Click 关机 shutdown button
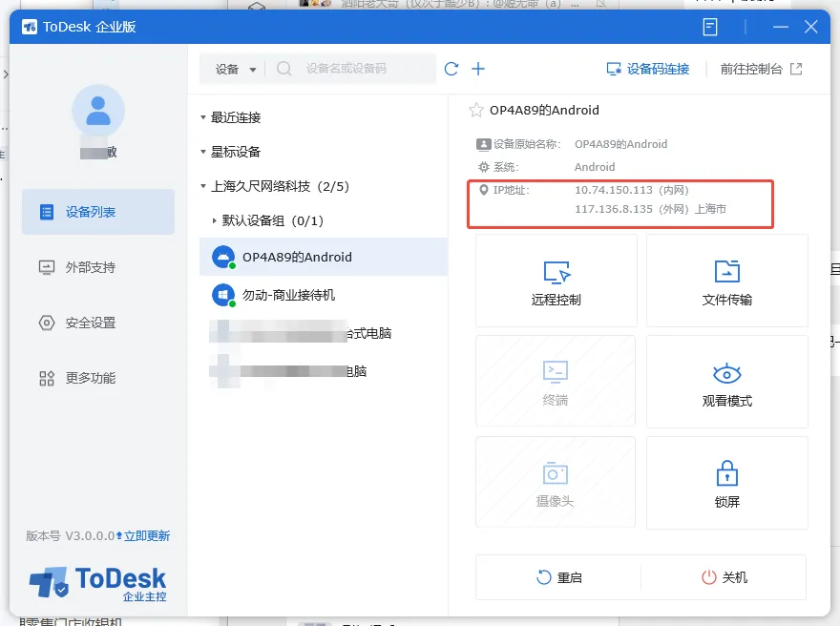 [x=724, y=577]
